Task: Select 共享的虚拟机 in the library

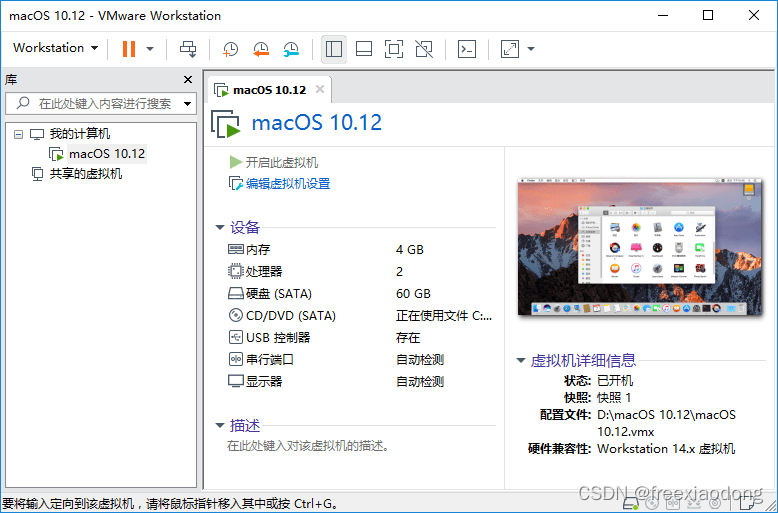Action: pyautogui.click(x=85, y=174)
